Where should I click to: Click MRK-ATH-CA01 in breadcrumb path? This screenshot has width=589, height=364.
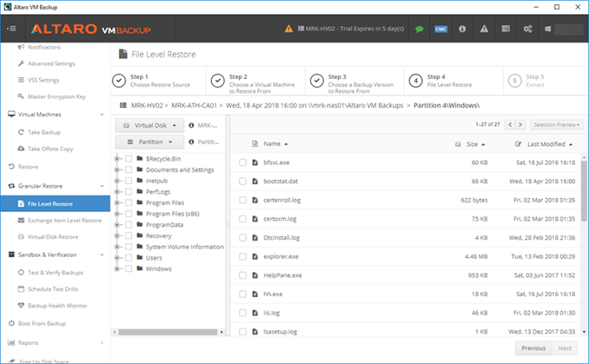point(195,106)
